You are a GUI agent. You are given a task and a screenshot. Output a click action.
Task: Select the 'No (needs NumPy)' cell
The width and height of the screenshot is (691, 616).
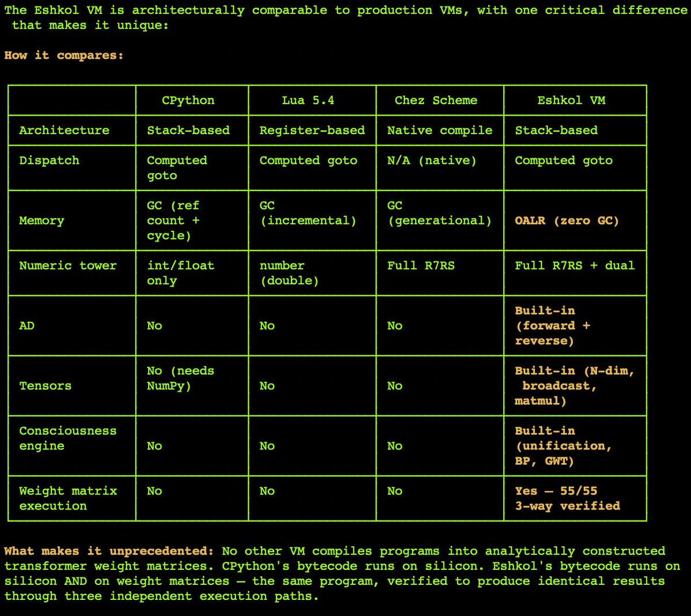coord(181,378)
